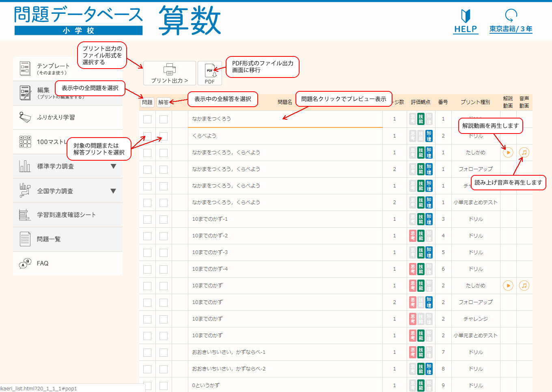Click 技能 badge in 10までのかず-4 row
This screenshot has height=392, width=552.
coord(421,269)
